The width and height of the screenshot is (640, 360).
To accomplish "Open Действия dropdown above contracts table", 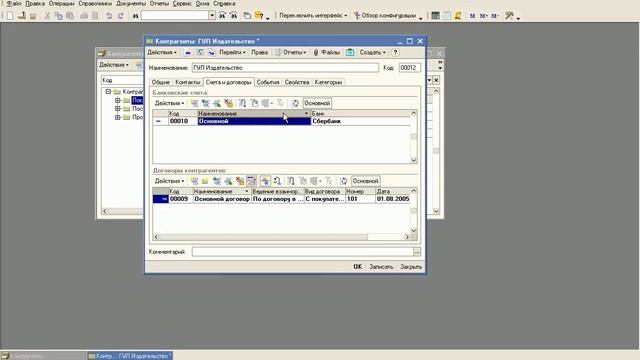I will pos(169,181).
